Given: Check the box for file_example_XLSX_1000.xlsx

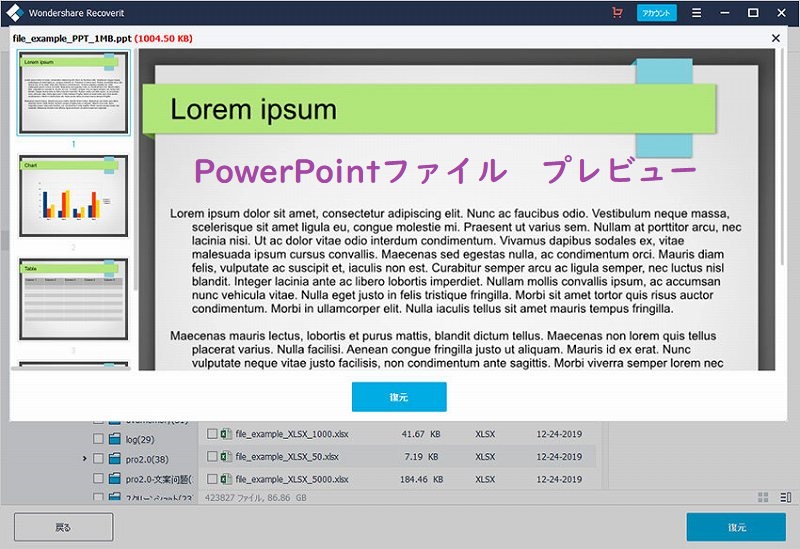Looking at the screenshot, I should 212,434.
